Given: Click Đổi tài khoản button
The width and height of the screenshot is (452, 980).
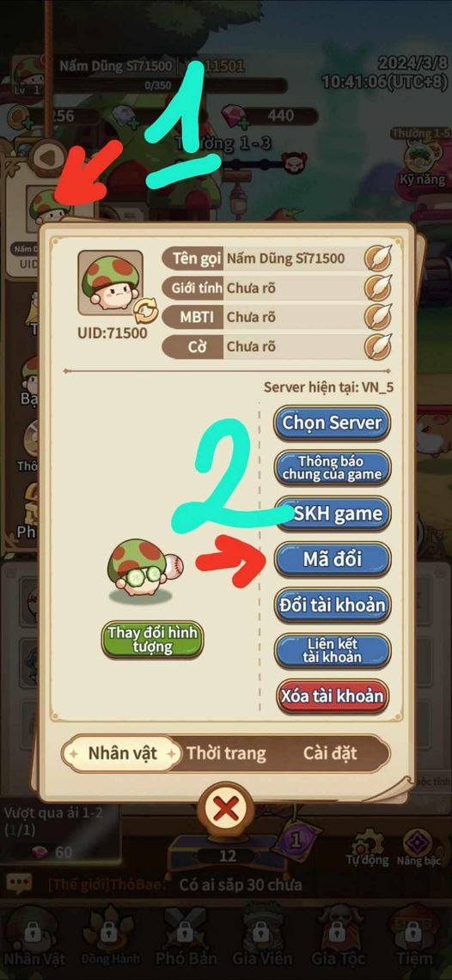Looking at the screenshot, I should (332, 605).
